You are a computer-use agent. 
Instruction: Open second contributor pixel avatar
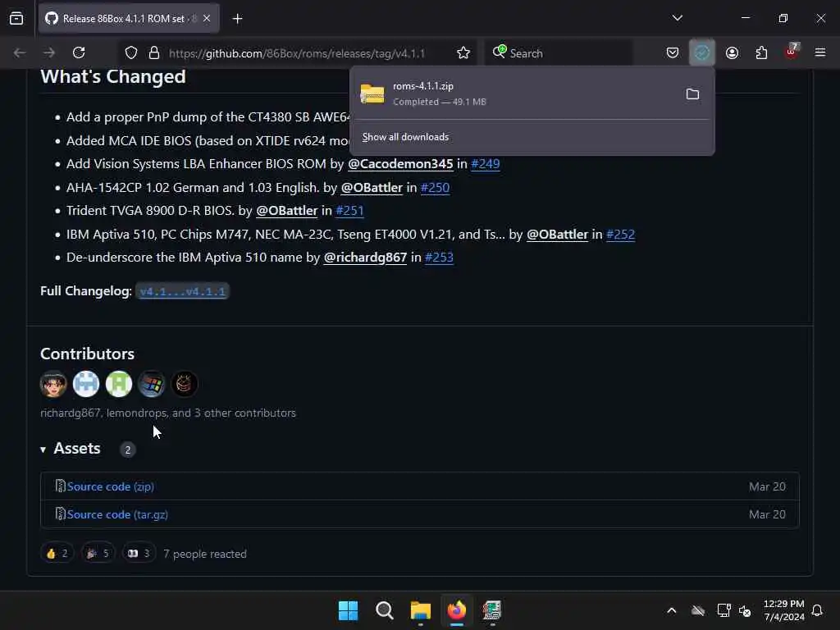[x=86, y=384]
